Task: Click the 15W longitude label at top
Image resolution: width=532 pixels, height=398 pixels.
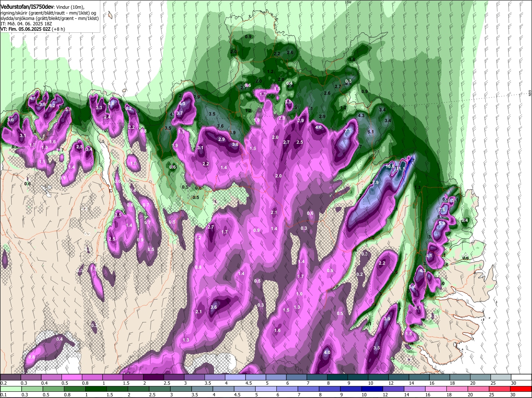Action: click(x=348, y=2)
